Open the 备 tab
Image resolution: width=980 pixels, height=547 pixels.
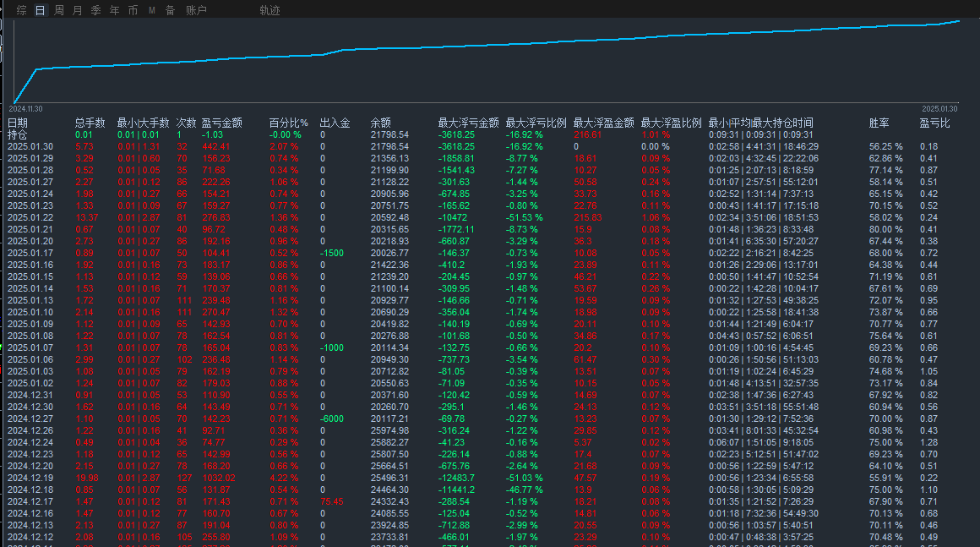[x=170, y=11]
